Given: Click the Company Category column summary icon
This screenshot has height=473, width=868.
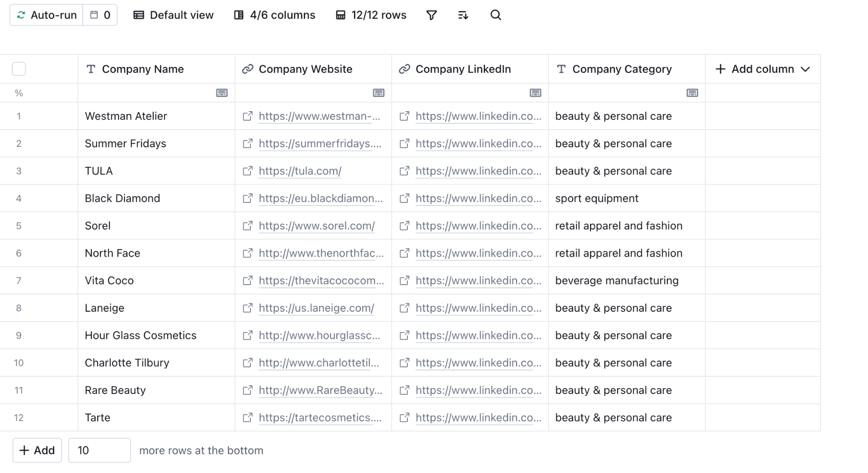Looking at the screenshot, I should pyautogui.click(x=692, y=93).
